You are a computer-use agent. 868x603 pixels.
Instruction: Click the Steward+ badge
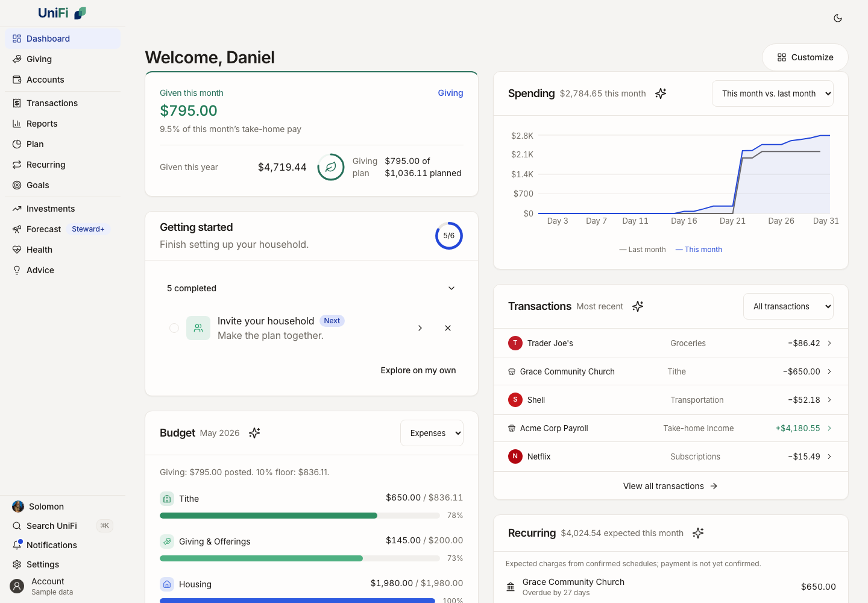tap(88, 229)
